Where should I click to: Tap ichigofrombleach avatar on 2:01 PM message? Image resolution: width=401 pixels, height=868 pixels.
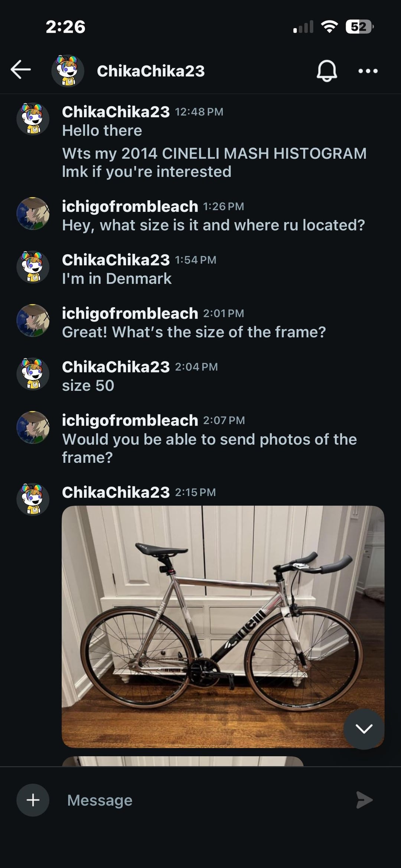pos(33,321)
